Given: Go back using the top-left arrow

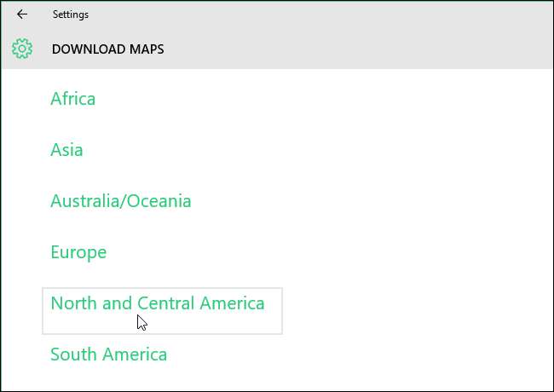Looking at the screenshot, I should pos(22,14).
